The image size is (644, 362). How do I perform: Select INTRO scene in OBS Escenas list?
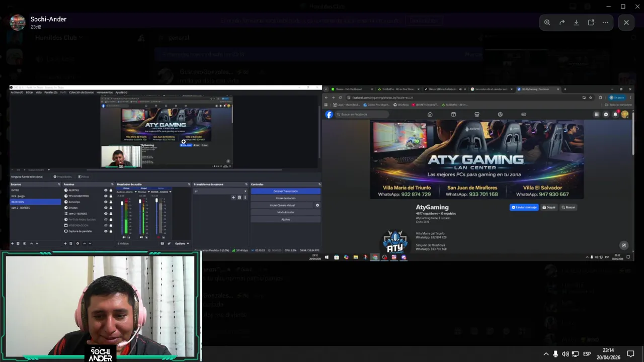tap(35, 190)
